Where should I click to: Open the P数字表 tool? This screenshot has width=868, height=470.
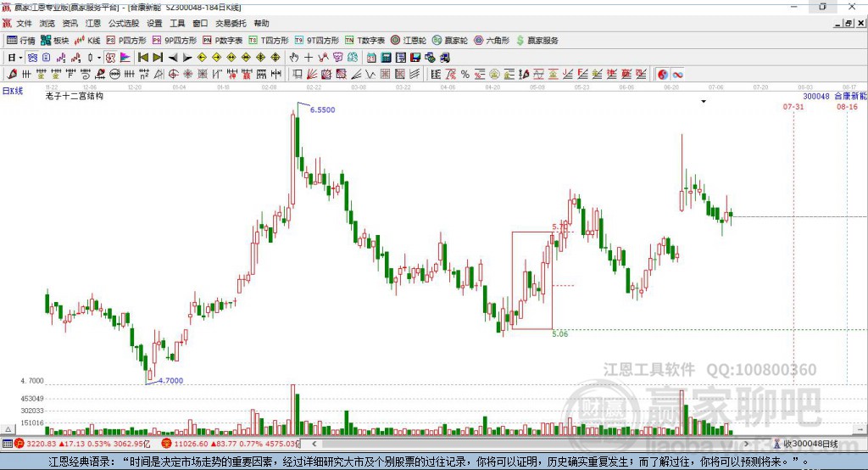223,41
